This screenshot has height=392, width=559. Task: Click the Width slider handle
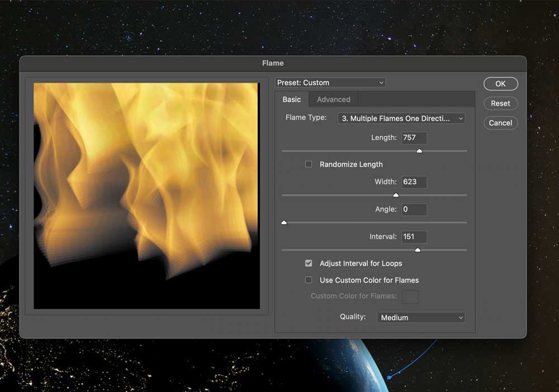(396, 195)
